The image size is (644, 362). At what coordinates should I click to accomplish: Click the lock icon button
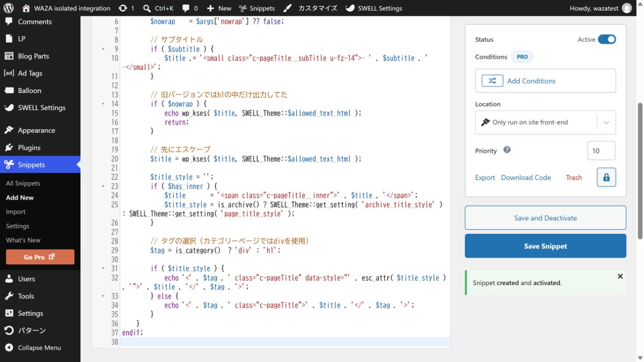point(606,177)
